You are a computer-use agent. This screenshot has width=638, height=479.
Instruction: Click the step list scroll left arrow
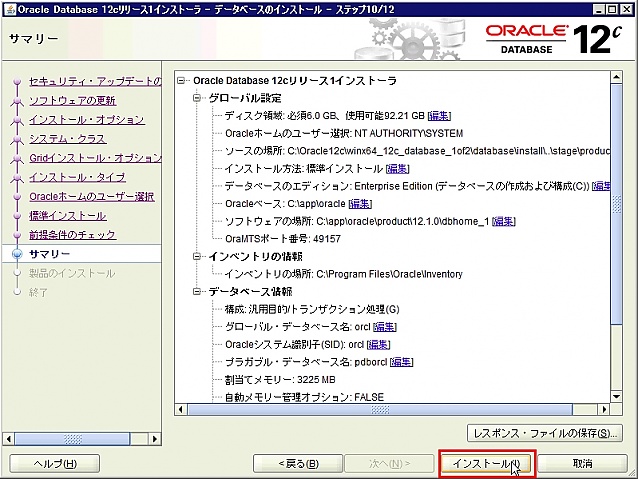[x=9, y=439]
